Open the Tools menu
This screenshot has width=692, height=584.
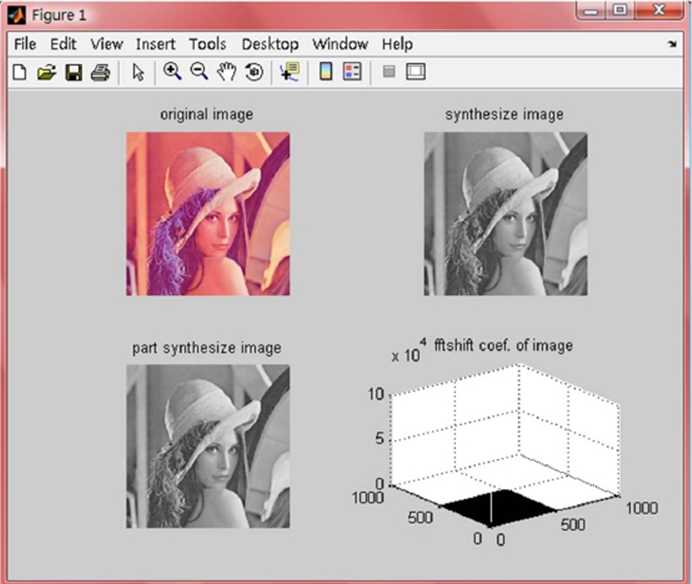(x=208, y=44)
